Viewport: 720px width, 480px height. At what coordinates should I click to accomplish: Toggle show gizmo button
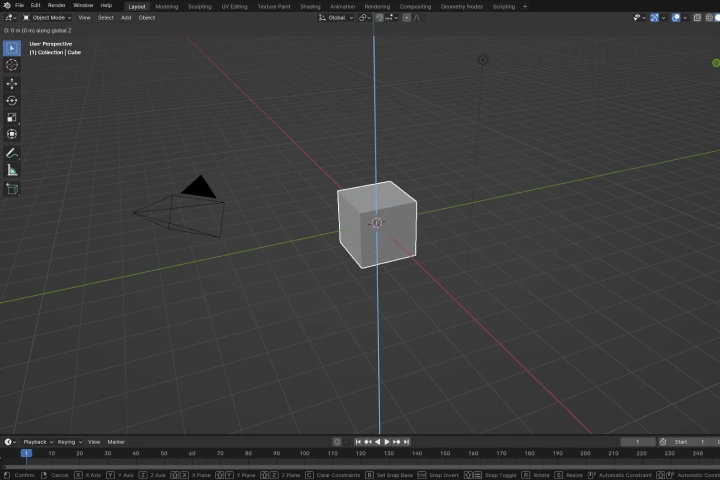(x=654, y=18)
